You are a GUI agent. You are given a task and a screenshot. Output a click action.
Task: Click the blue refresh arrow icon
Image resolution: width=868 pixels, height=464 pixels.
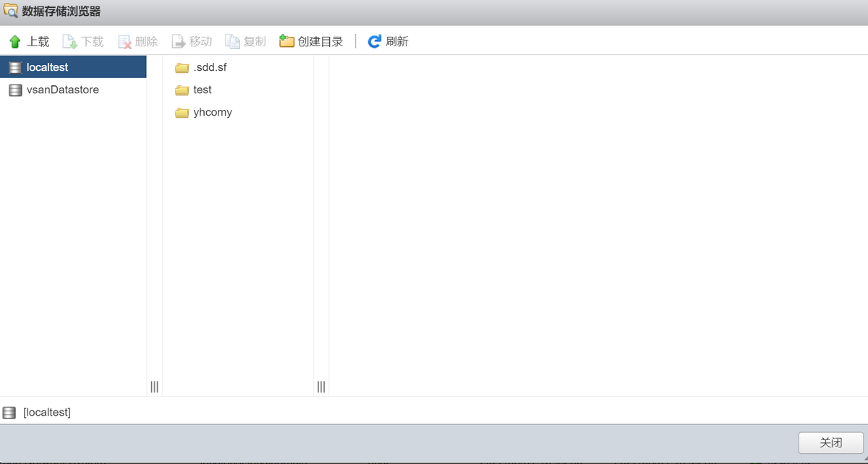pos(375,42)
